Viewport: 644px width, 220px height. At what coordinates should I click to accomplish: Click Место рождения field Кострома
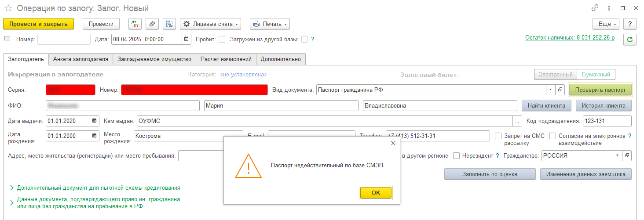189,136
